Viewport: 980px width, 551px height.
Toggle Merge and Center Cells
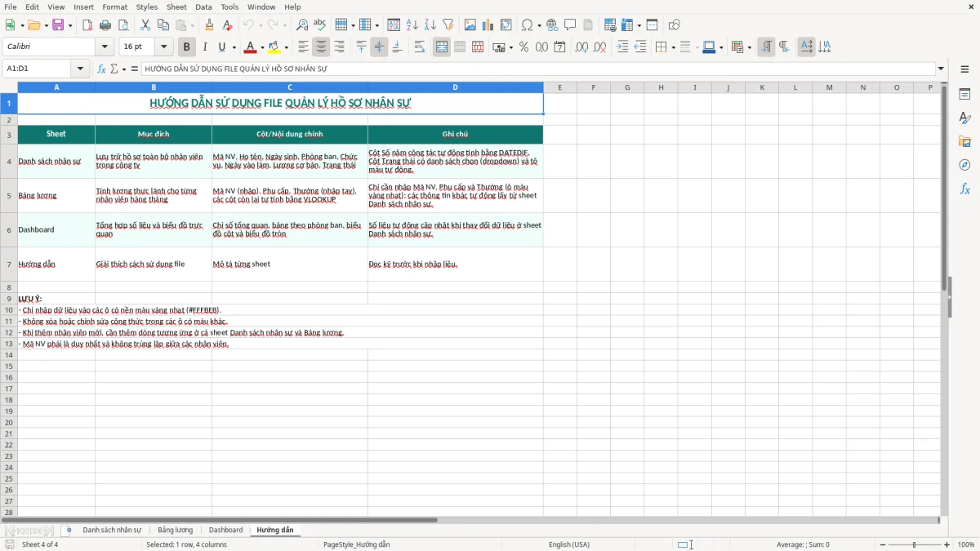coord(442,47)
